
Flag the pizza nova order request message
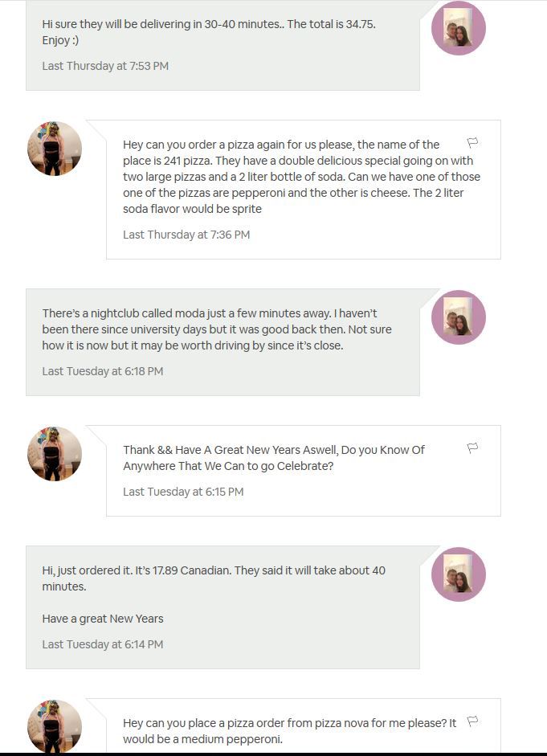473,721
